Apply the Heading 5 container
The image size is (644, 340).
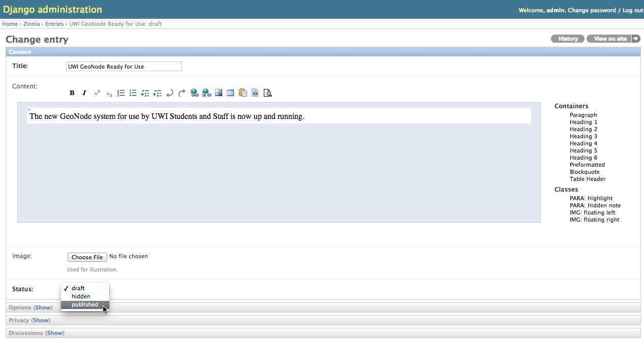(x=584, y=150)
